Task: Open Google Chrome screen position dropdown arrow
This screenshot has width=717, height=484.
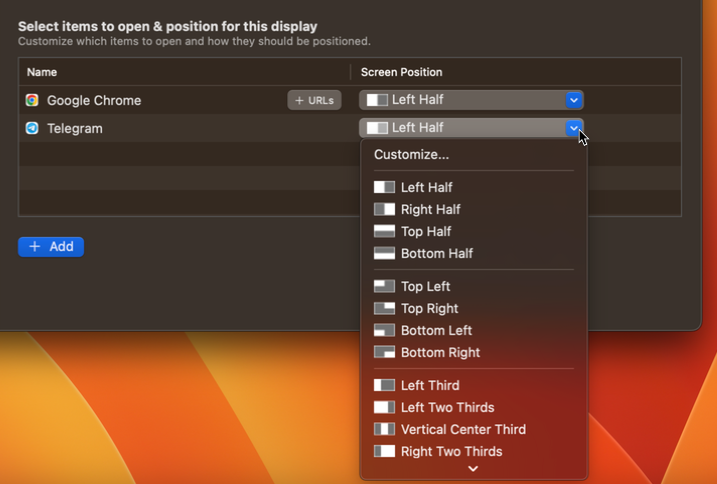Action: tap(574, 100)
